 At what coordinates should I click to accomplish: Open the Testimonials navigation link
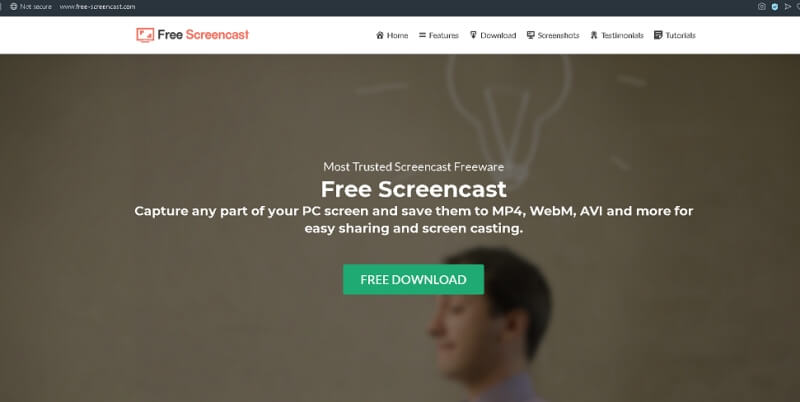pos(622,35)
